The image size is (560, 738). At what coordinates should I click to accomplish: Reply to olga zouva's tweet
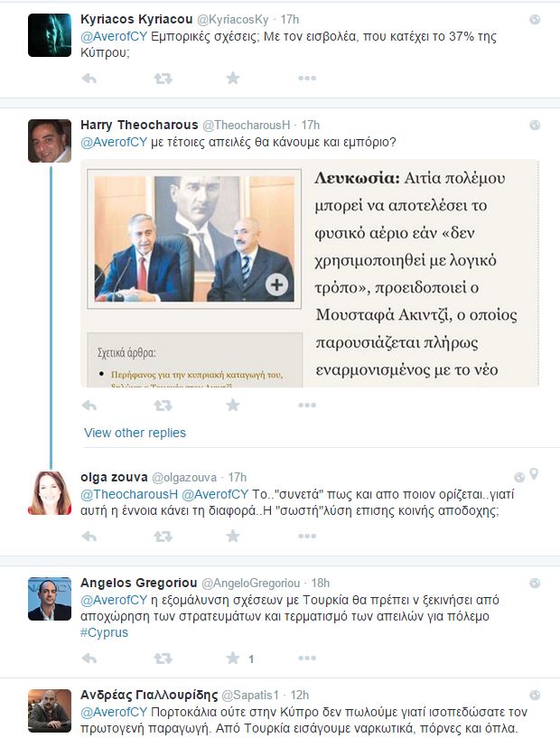(x=89, y=536)
